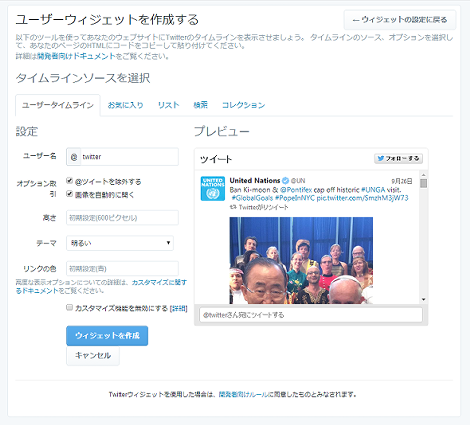Image resolution: width=470 pixels, height=425 pixels.
Task: Click the @twitterさん宛にツイートする reply box
Action: click(311, 315)
